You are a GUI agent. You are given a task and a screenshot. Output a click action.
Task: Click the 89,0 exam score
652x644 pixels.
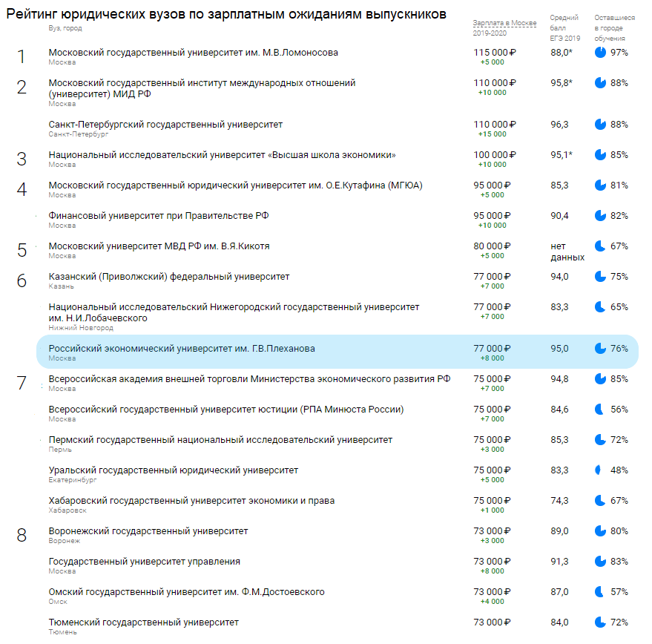point(559,530)
